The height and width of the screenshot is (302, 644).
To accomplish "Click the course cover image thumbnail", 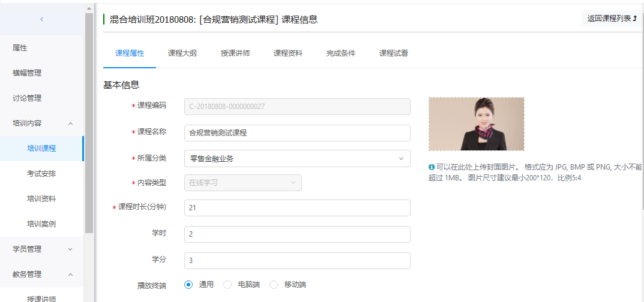I will point(476,124).
